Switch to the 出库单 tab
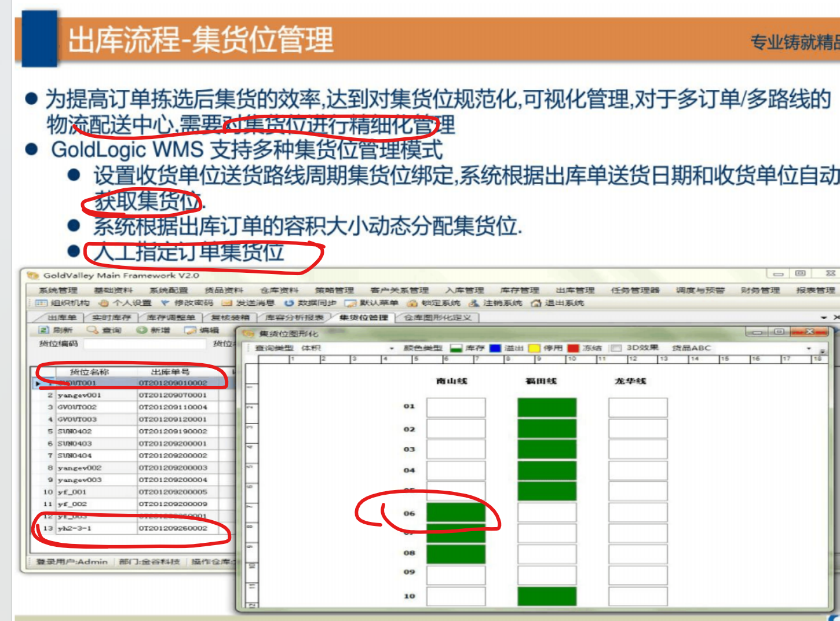Viewport: 840px width, 621px height. coord(61,317)
